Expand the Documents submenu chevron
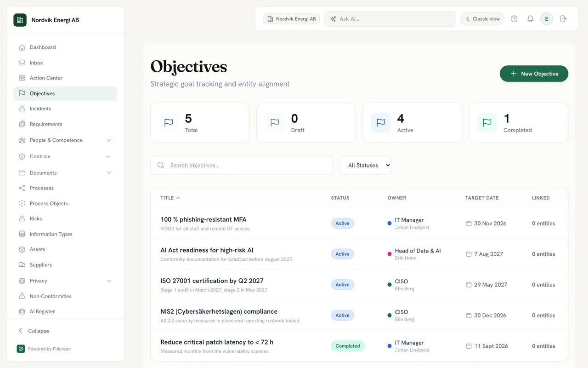Viewport: 588px width, 368px height. click(x=109, y=173)
